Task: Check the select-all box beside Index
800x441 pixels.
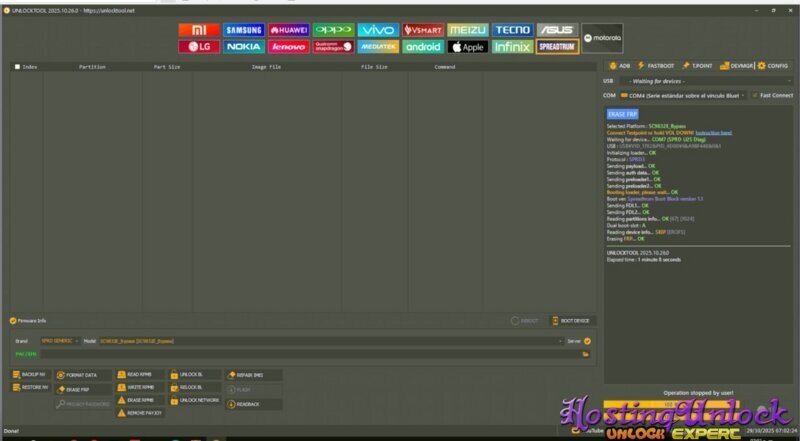Action: (x=17, y=67)
